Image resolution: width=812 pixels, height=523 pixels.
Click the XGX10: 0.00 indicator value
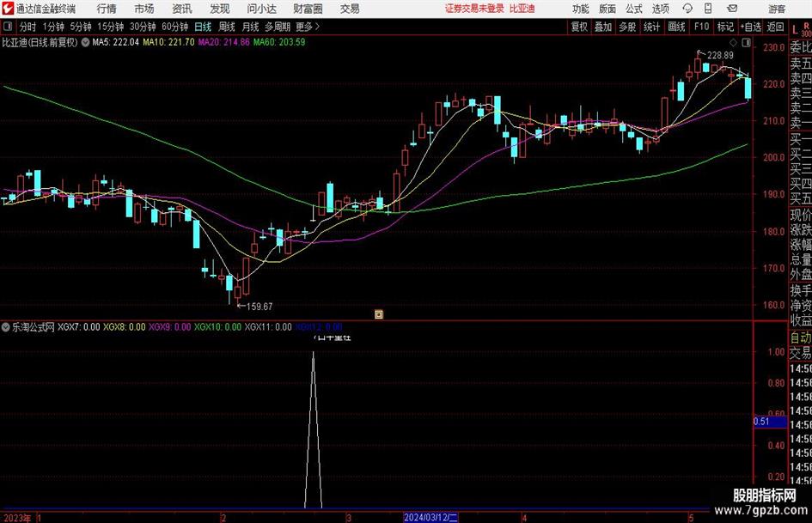pyautogui.click(x=217, y=327)
